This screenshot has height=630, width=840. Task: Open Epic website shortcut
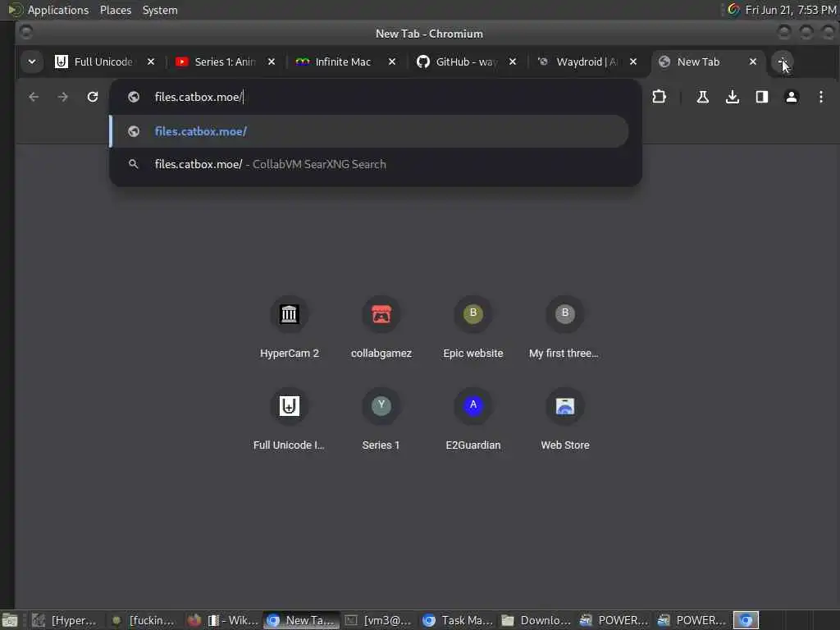point(473,326)
